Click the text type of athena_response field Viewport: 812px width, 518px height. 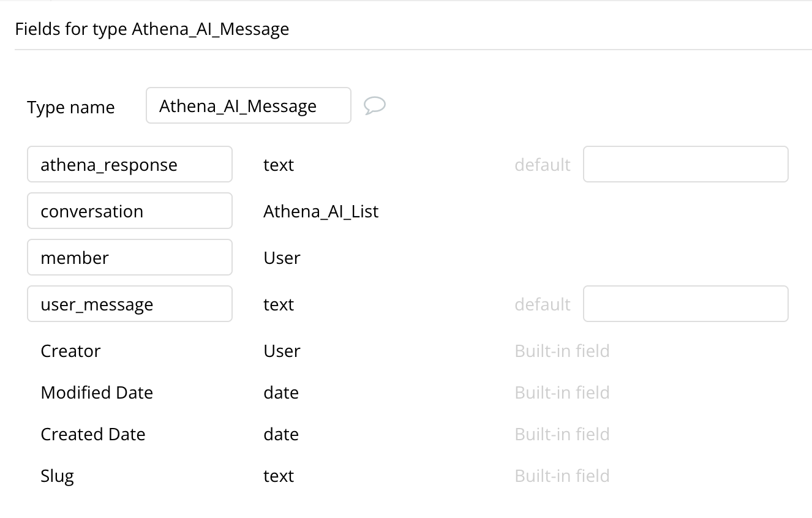[x=279, y=165]
